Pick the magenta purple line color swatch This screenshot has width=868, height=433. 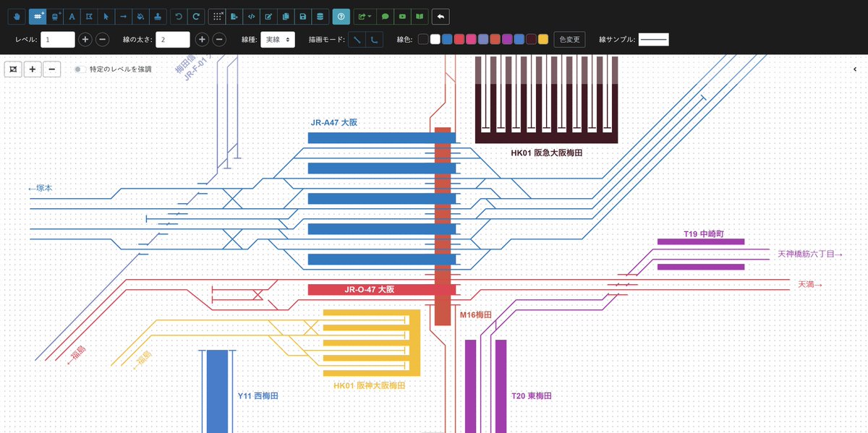507,40
